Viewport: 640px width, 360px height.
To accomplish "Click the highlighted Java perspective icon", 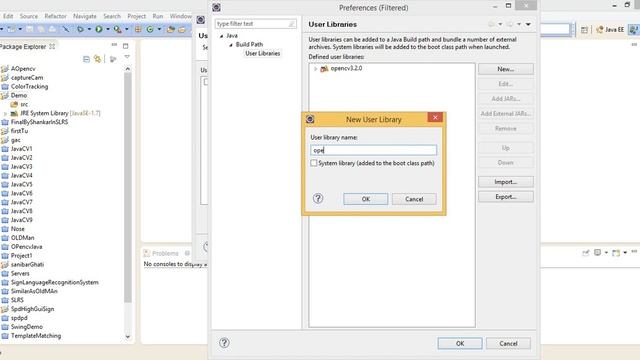I will [633, 29].
